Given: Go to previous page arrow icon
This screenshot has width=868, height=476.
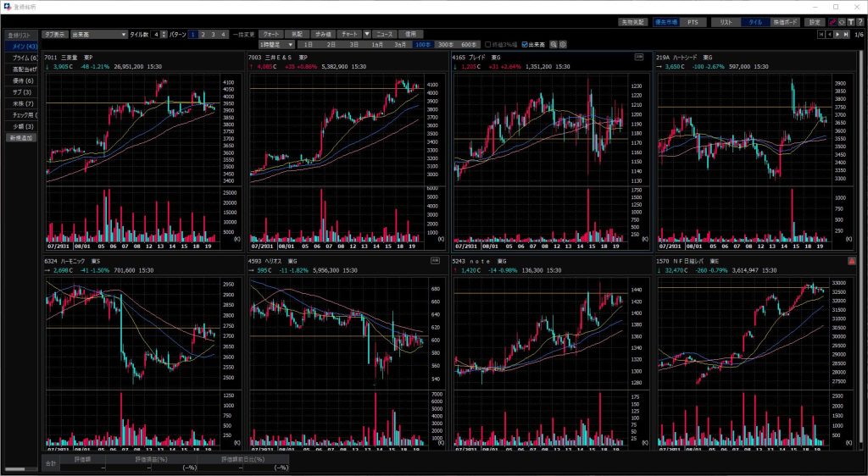Looking at the screenshot, I should [x=830, y=35].
